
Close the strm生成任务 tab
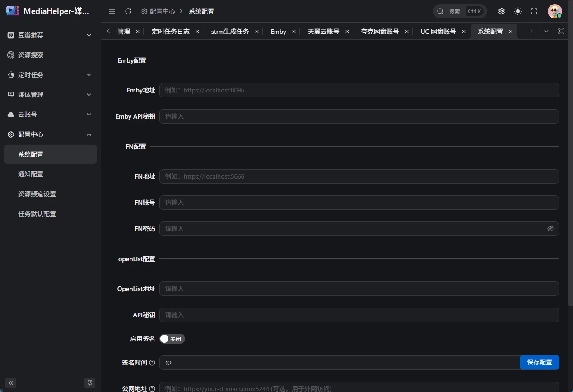[257, 32]
